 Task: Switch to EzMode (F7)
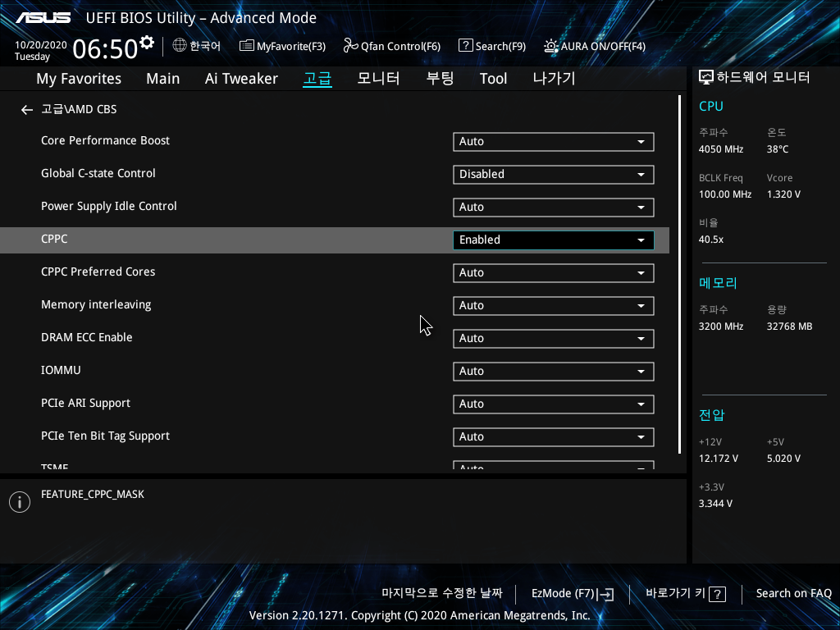[573, 594]
